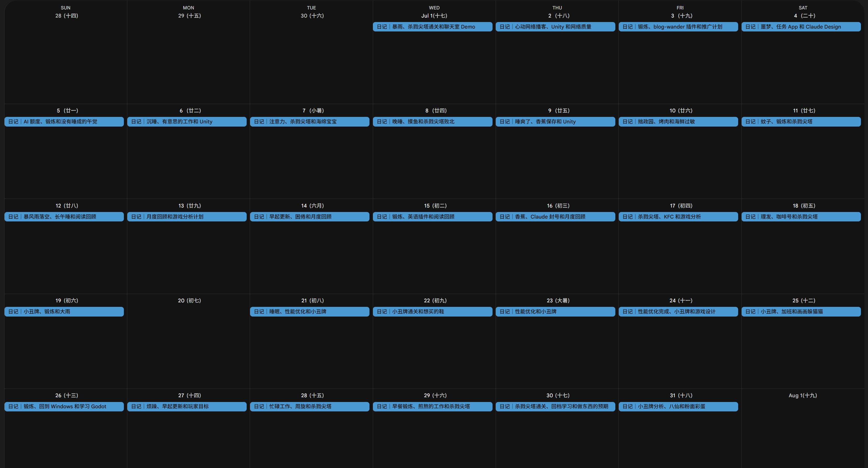This screenshot has height=468, width=868.
Task: Click the WED column header
Action: click(x=434, y=8)
